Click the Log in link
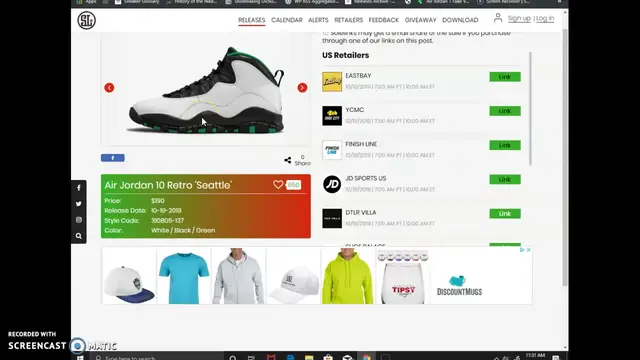The height and width of the screenshot is (360, 640). click(x=545, y=18)
